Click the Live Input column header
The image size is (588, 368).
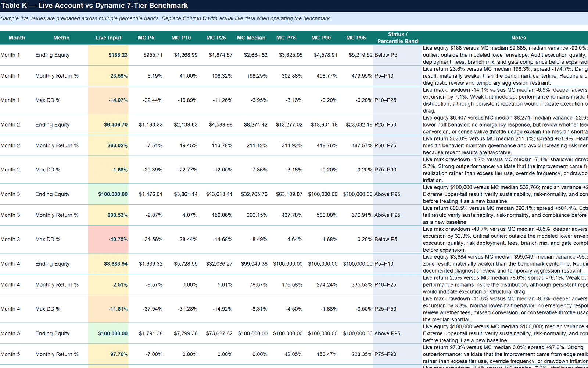[x=108, y=38]
